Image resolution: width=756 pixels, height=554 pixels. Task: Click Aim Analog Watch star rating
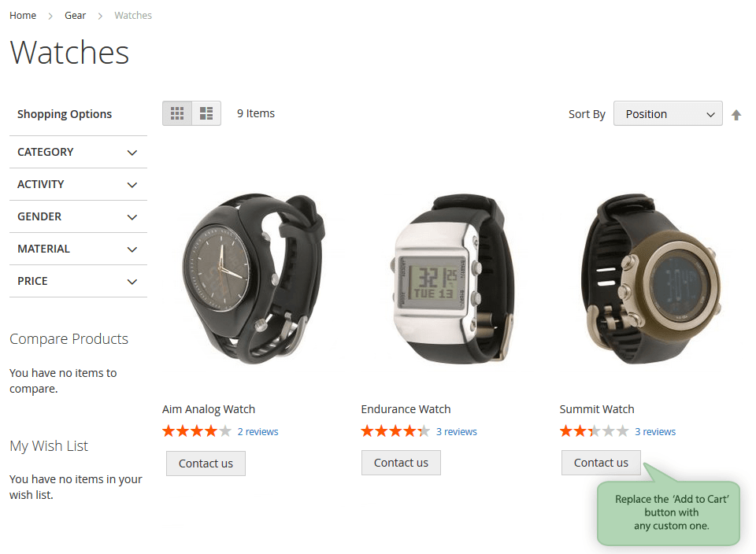(197, 431)
